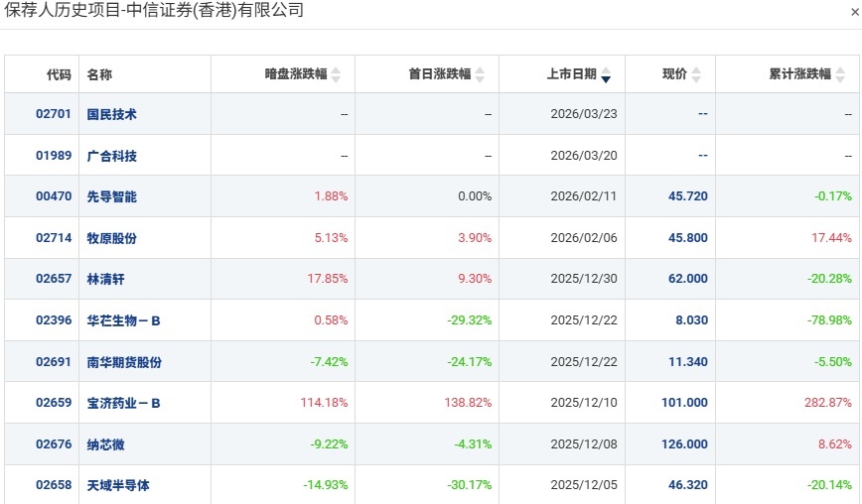The image size is (862, 504).
Task: Click listing date 2025/12/10
Action: (x=584, y=403)
